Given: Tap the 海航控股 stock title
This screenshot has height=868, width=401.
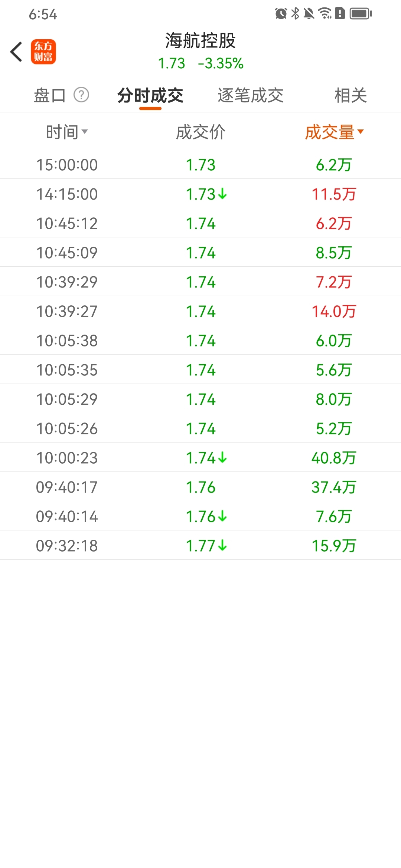Looking at the screenshot, I should (200, 40).
